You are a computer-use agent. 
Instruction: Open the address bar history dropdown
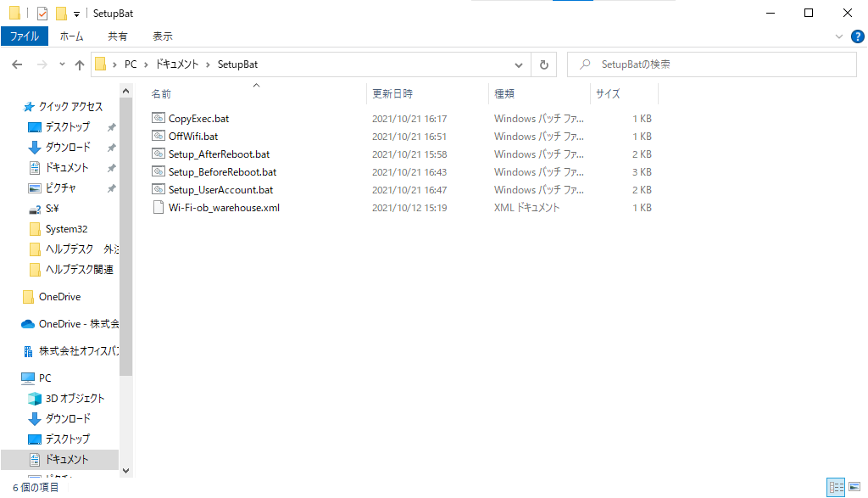520,64
